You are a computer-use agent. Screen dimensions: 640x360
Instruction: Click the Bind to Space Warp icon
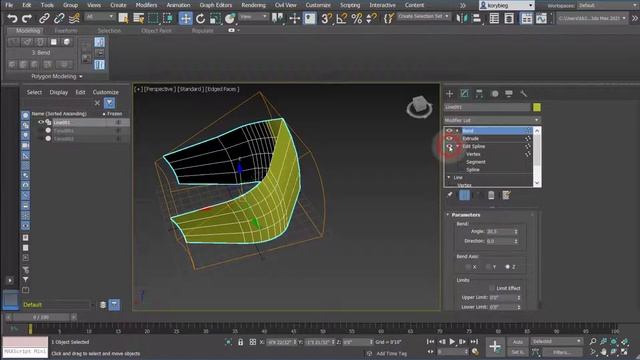tap(74, 18)
